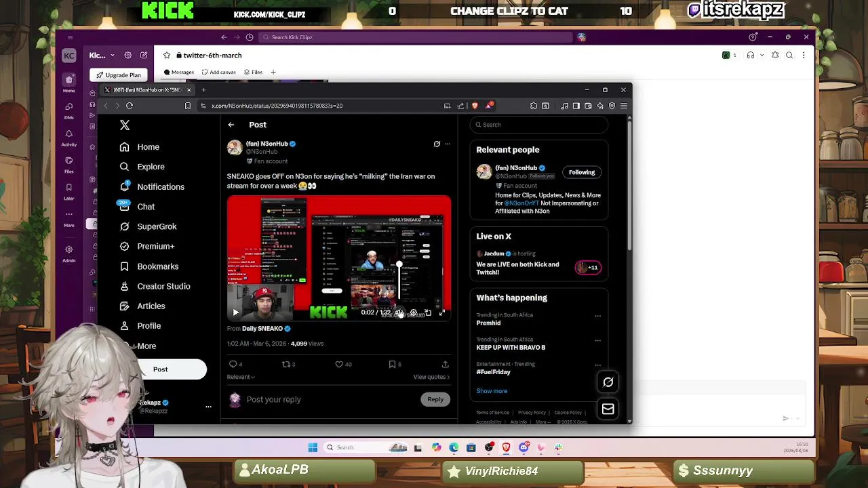Viewport: 868px width, 488px height.
Task: Click Upgrade Plan in Slack window
Action: [x=119, y=75]
